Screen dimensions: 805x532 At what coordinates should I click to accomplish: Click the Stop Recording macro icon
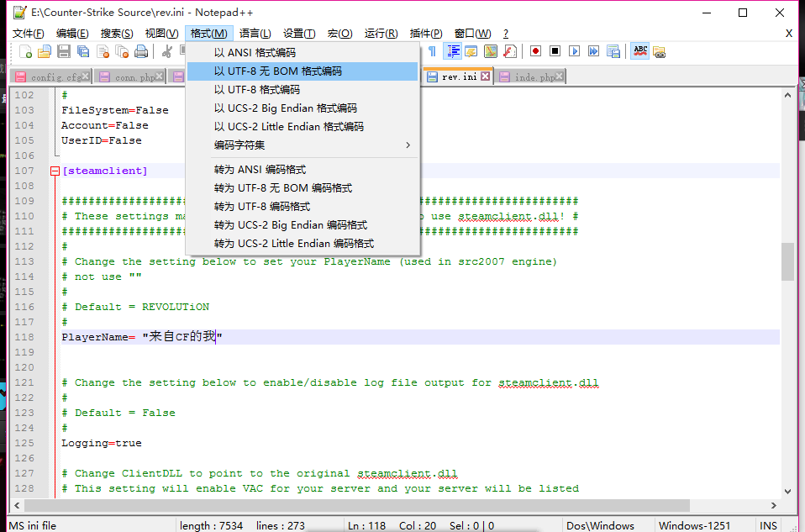(x=555, y=51)
